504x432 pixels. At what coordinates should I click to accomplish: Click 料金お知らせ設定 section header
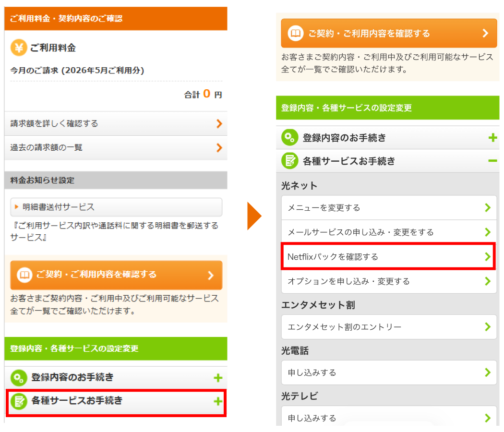(116, 180)
